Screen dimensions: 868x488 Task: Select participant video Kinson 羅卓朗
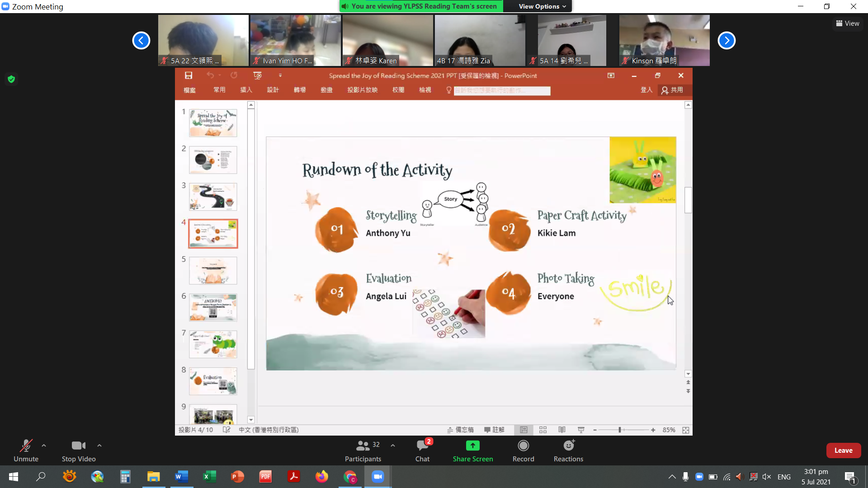[x=665, y=40]
